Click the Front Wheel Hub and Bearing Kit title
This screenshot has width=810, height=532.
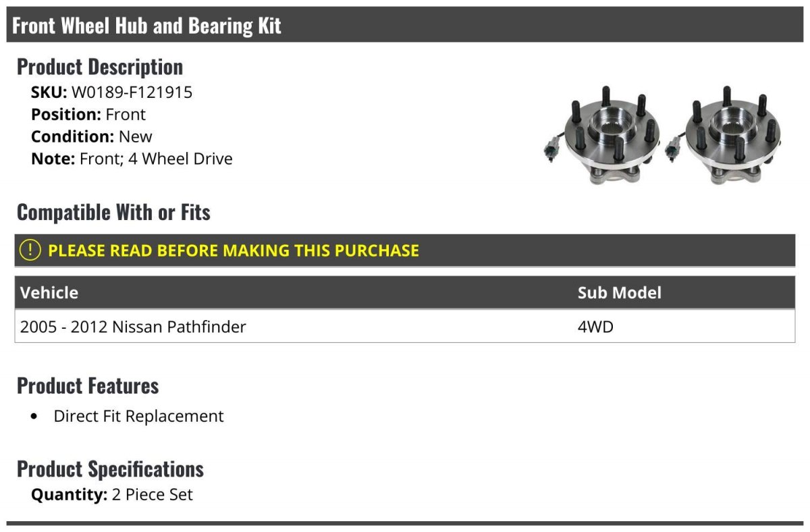click(146, 26)
